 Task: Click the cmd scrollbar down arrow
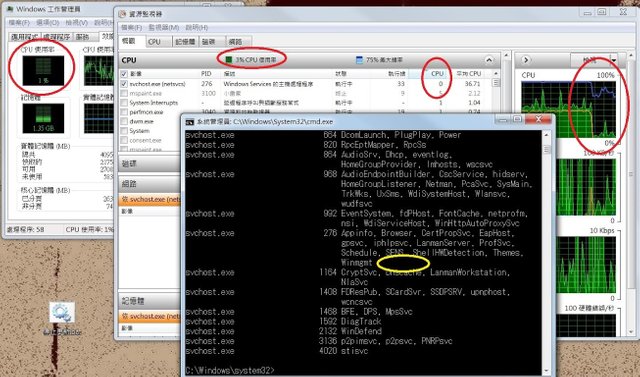coord(547,371)
